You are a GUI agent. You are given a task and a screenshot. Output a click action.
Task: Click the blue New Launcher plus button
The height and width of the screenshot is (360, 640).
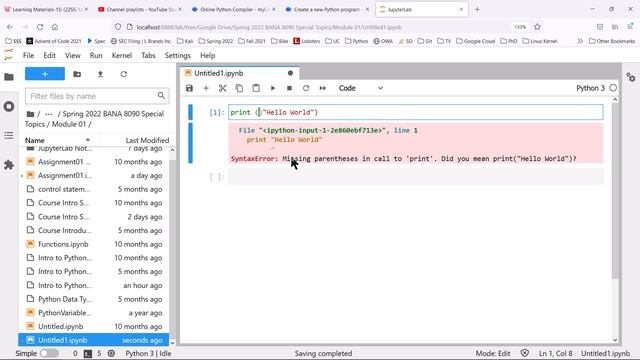pos(45,74)
